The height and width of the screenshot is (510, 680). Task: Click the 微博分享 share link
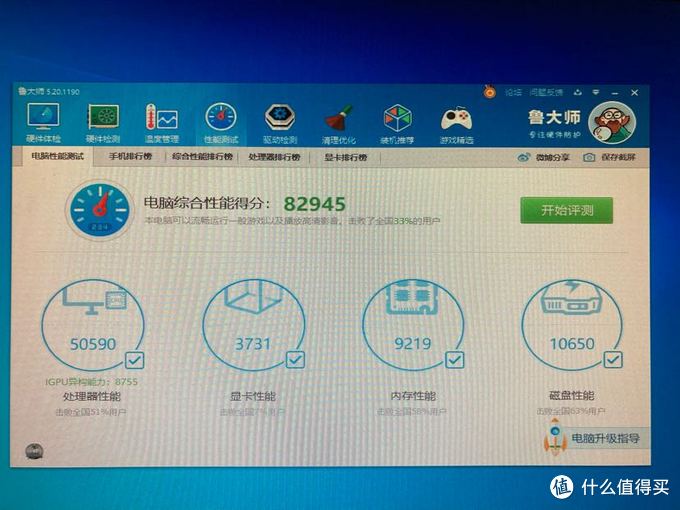(x=552, y=157)
